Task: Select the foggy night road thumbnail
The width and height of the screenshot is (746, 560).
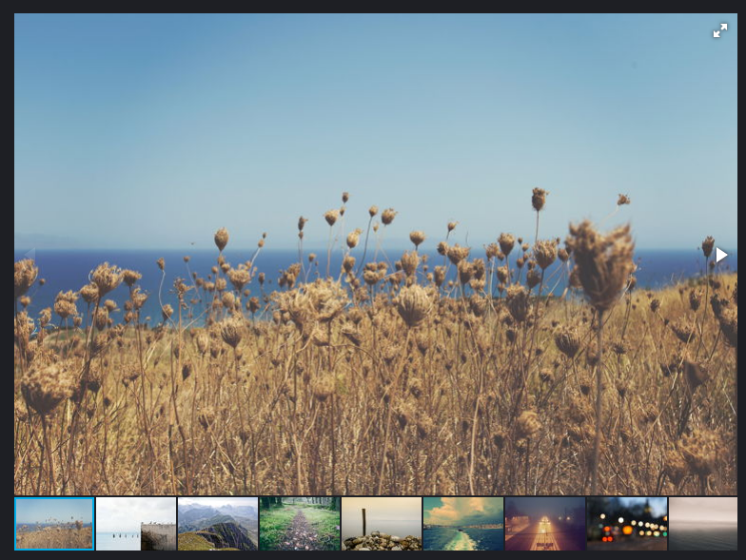Action: click(x=545, y=523)
